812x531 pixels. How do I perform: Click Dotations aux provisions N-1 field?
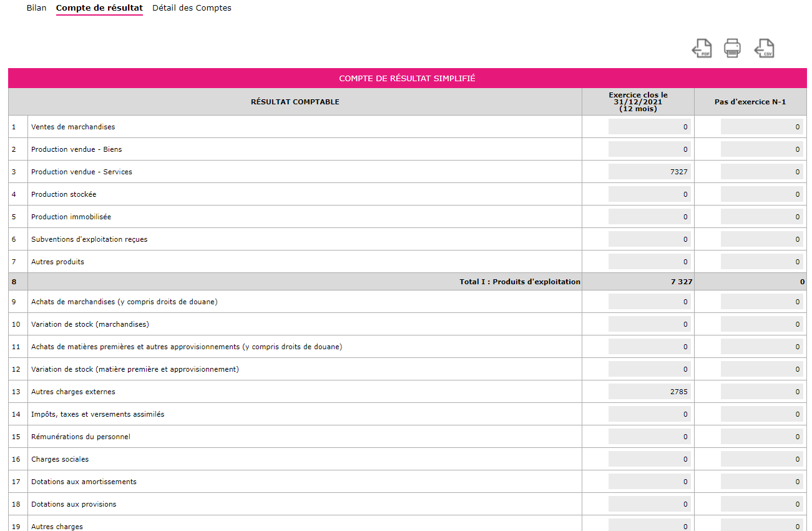[761, 504]
